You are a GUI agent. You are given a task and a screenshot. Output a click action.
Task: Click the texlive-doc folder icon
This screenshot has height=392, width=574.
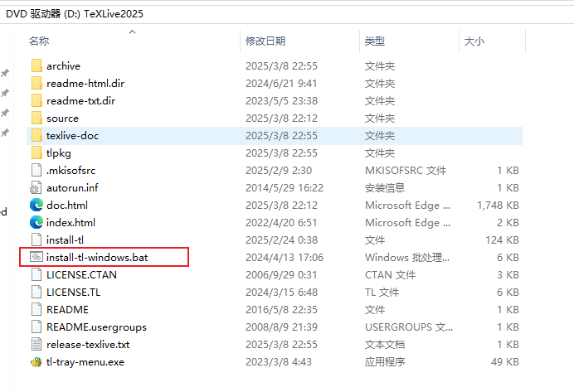tap(36, 136)
